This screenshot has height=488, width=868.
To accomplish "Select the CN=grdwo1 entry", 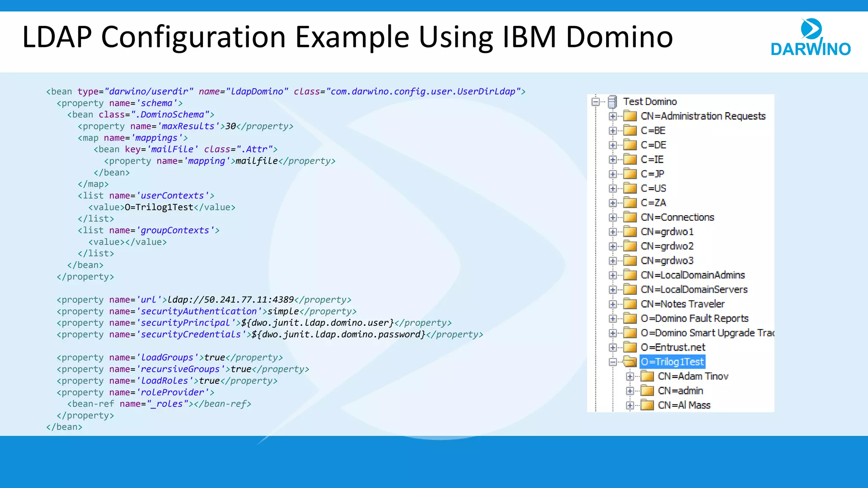I will tap(667, 232).
